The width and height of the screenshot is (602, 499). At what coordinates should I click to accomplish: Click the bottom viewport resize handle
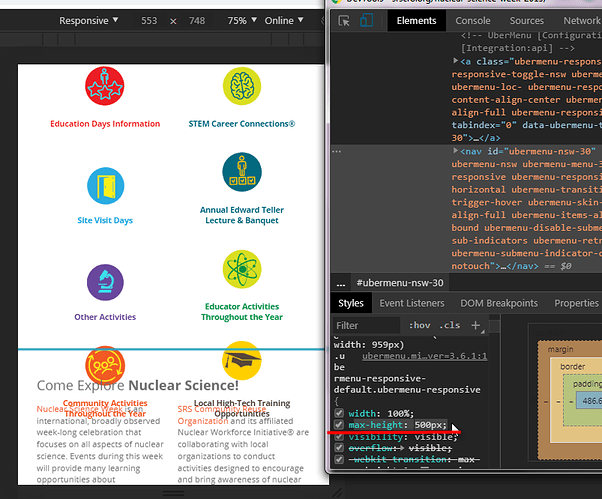click(173, 492)
